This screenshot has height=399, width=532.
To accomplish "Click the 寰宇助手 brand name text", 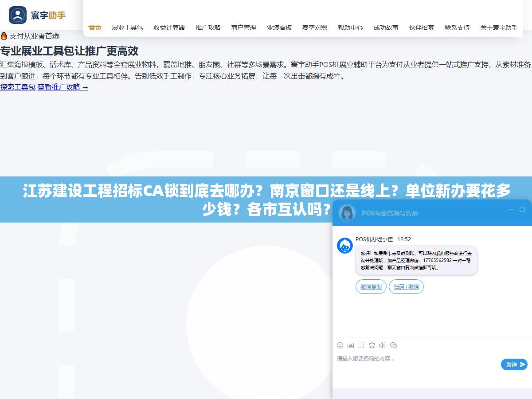I will pyautogui.click(x=48, y=16).
